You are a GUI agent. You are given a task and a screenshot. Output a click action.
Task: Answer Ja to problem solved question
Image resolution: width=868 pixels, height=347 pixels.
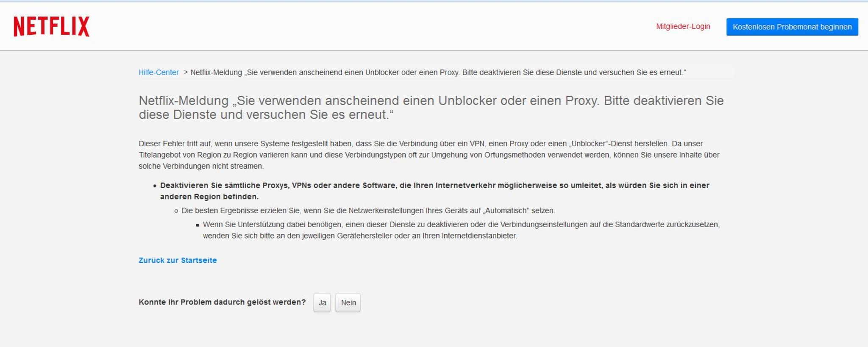click(x=322, y=303)
